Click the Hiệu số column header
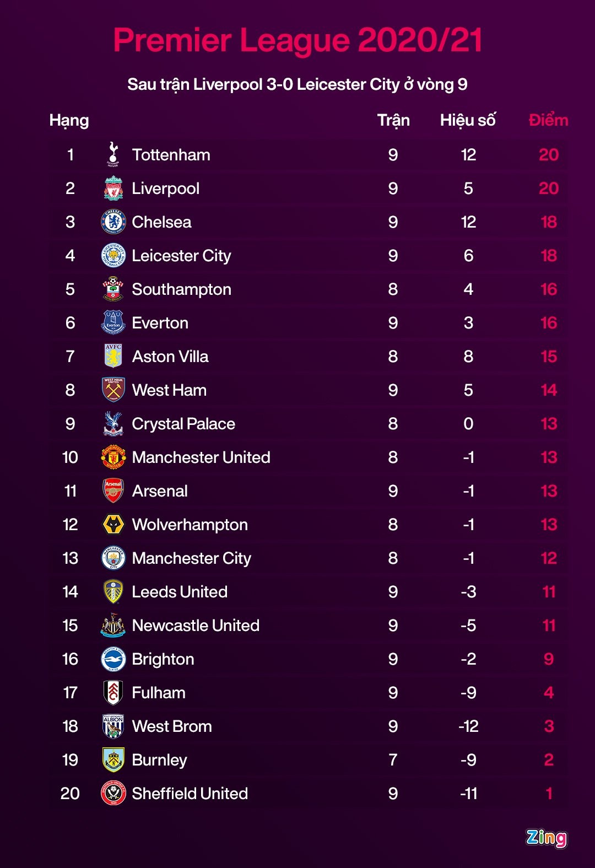 click(x=468, y=120)
